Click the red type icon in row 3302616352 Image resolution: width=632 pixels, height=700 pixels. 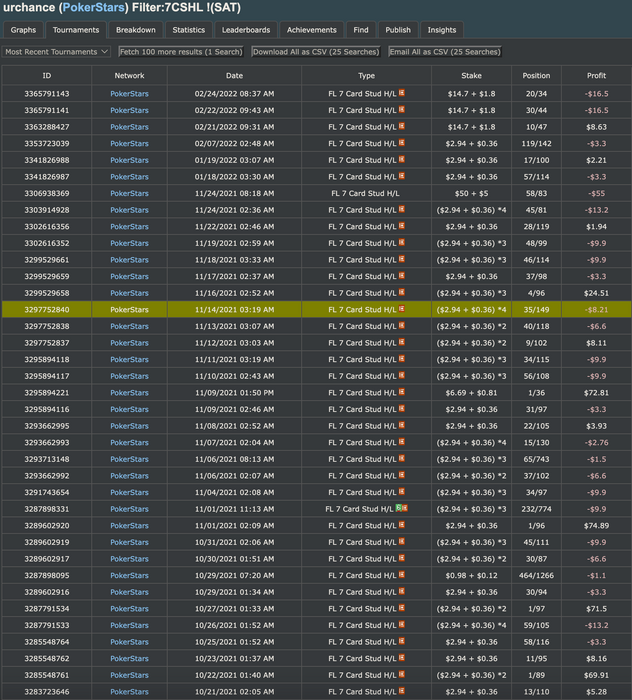pyautogui.click(x=402, y=242)
